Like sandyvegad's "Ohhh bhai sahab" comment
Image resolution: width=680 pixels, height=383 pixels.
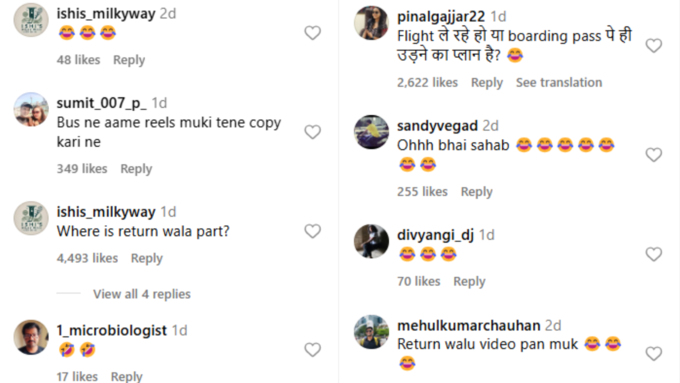click(654, 155)
